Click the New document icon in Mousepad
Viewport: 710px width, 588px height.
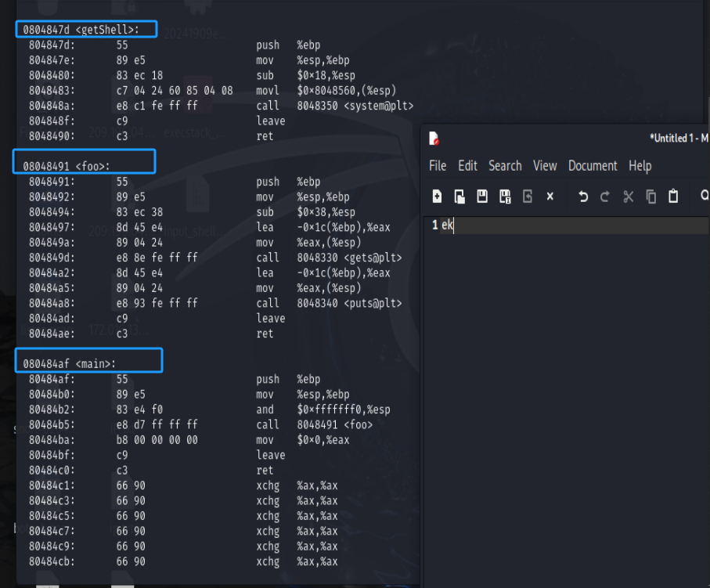coord(437,197)
